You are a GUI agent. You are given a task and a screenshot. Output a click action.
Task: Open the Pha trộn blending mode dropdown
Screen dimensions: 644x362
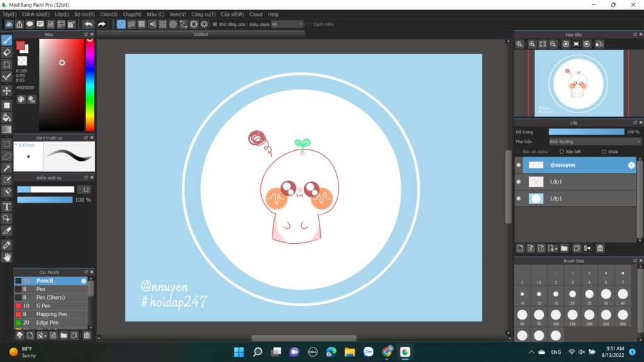click(595, 141)
